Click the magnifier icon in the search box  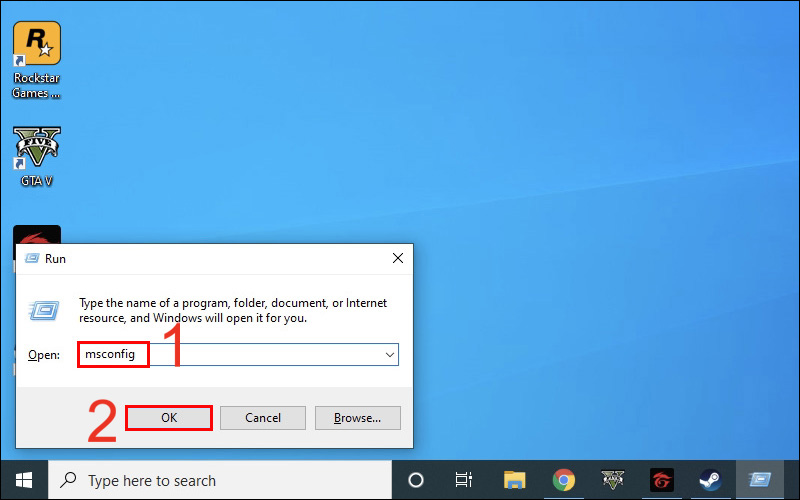(x=68, y=480)
